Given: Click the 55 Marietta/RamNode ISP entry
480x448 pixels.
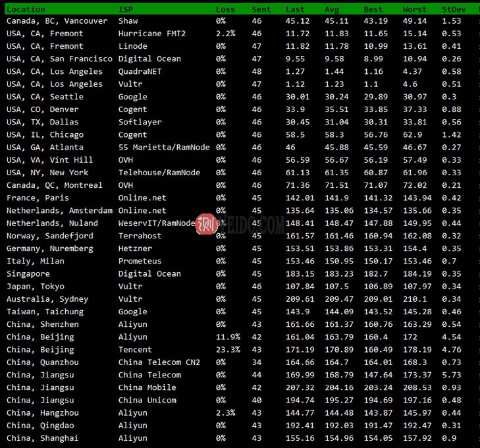Looking at the screenshot, I should [x=164, y=148].
